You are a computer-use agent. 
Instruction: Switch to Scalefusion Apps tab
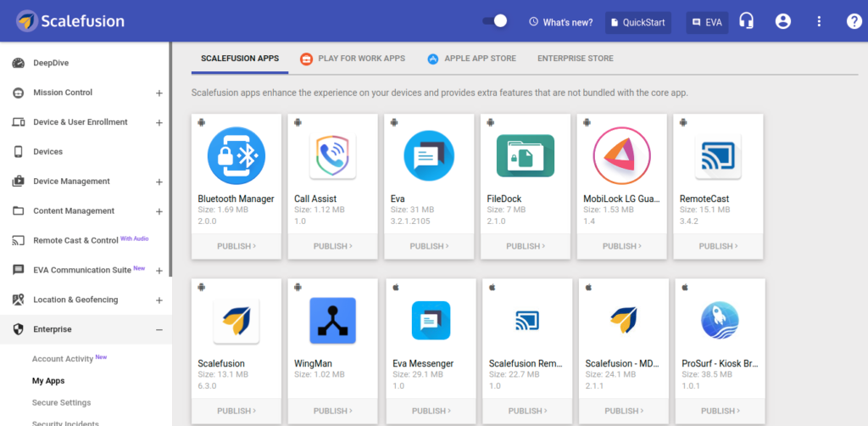point(240,59)
